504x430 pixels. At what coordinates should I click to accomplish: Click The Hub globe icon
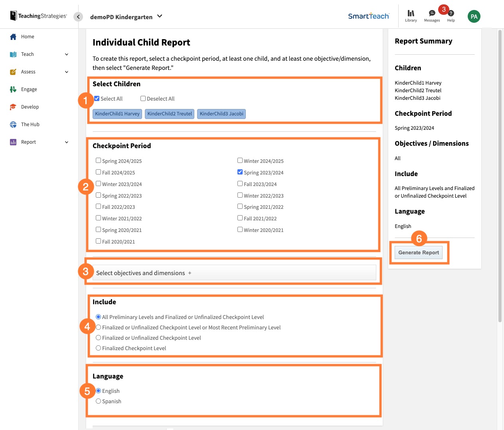click(x=13, y=125)
